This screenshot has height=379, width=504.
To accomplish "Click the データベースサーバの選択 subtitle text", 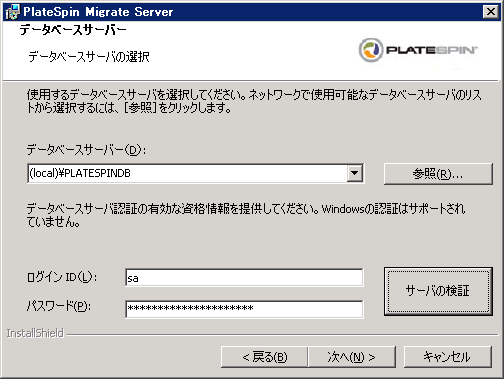I will [89, 57].
